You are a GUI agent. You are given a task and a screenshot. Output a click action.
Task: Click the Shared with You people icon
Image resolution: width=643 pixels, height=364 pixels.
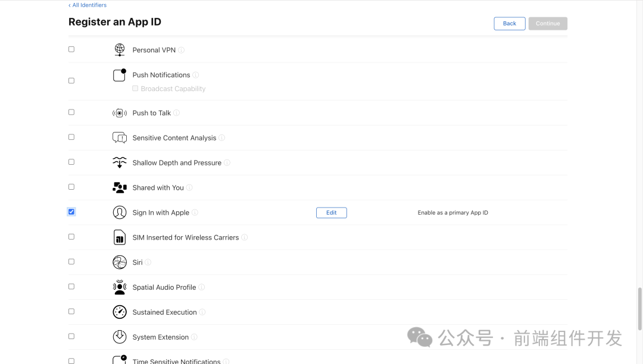click(x=119, y=187)
